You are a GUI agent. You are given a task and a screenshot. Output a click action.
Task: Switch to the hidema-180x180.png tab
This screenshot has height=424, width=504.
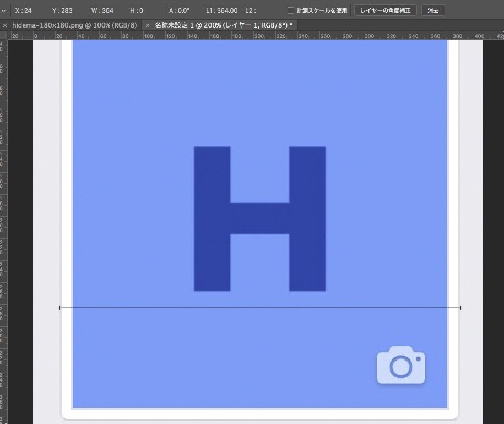coord(74,25)
